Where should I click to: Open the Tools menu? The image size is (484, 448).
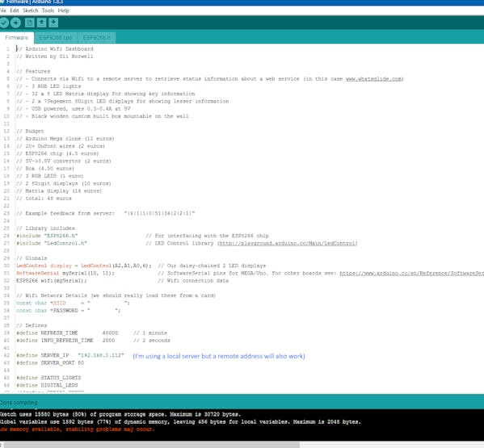(x=48, y=10)
